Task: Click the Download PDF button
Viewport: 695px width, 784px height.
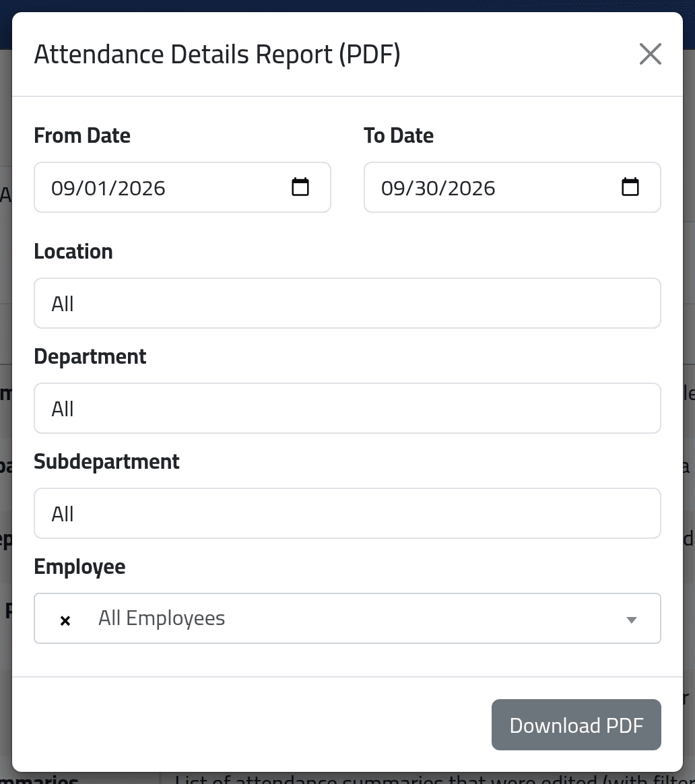Action: coord(576,725)
